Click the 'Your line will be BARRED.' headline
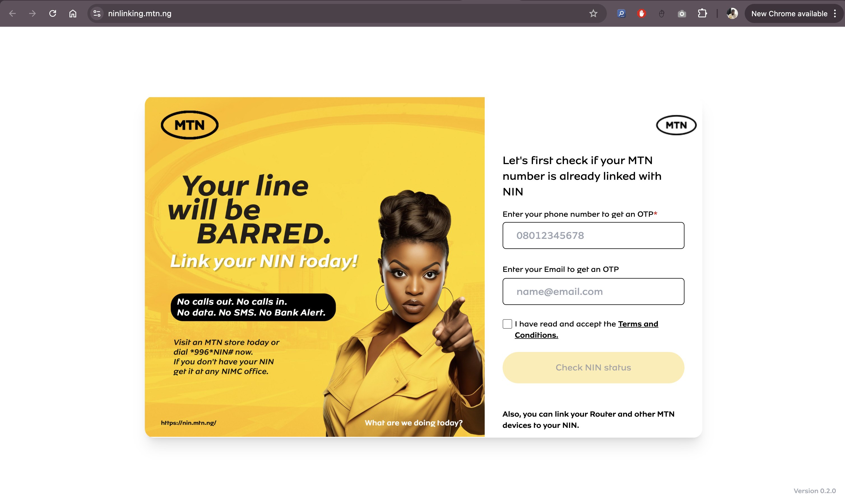 [x=249, y=209]
